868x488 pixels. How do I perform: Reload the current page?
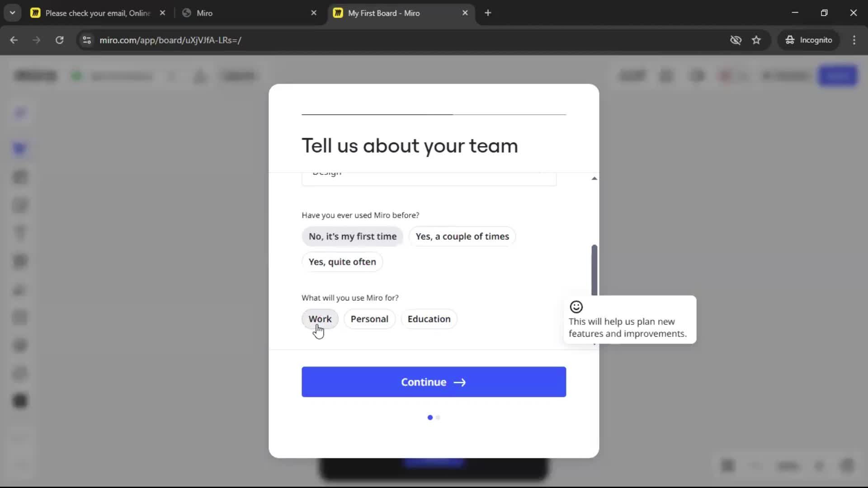point(59,40)
